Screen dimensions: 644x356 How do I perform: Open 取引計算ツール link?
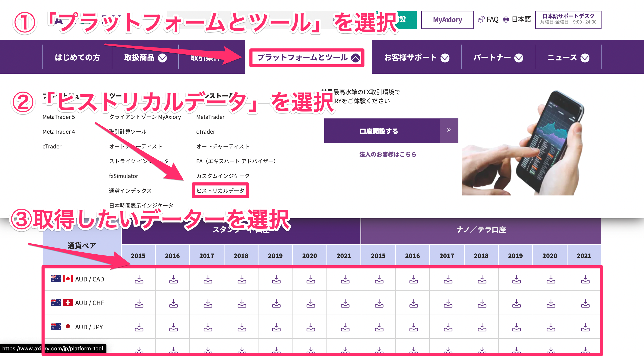(128, 132)
